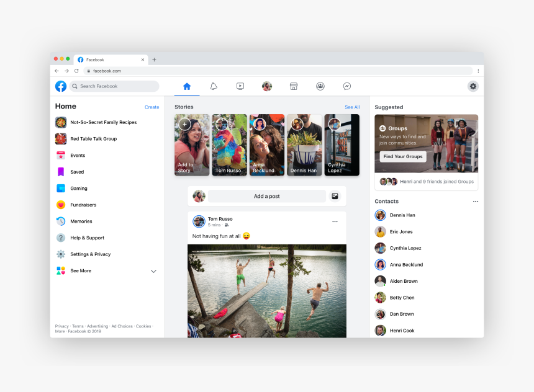Open Facebook Watch from the top navigation

point(240,86)
